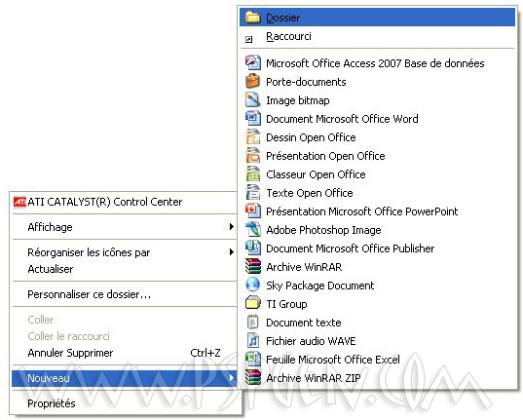Click the Raccourci shortcut arrow icon
The height and width of the screenshot is (420, 523).
click(248, 39)
